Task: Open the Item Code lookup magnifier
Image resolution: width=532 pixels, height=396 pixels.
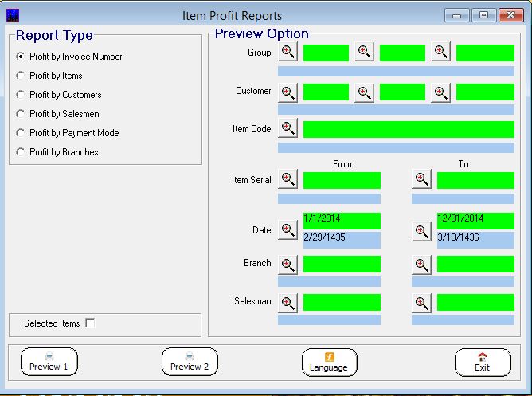Action: (x=288, y=129)
